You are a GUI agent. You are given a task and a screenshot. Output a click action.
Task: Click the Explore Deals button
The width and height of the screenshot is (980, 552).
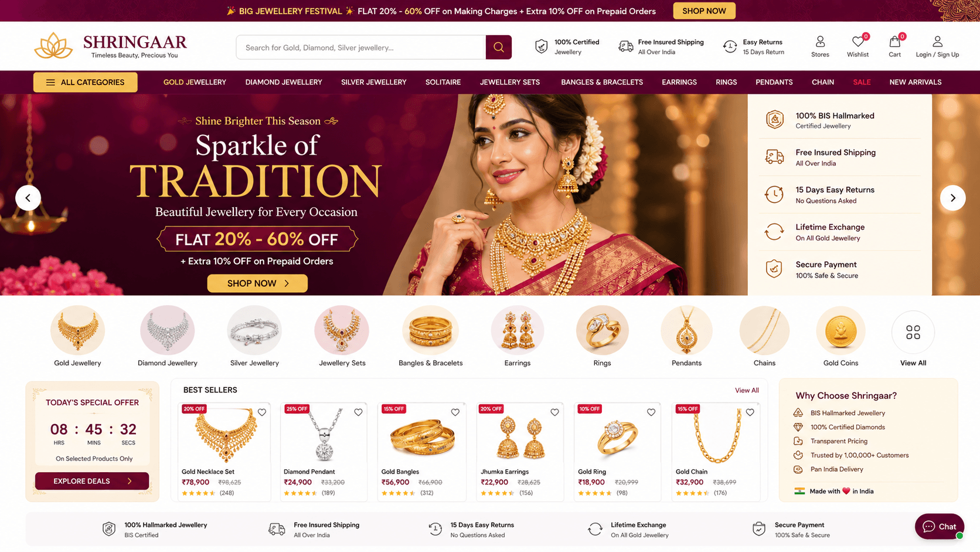tap(92, 481)
